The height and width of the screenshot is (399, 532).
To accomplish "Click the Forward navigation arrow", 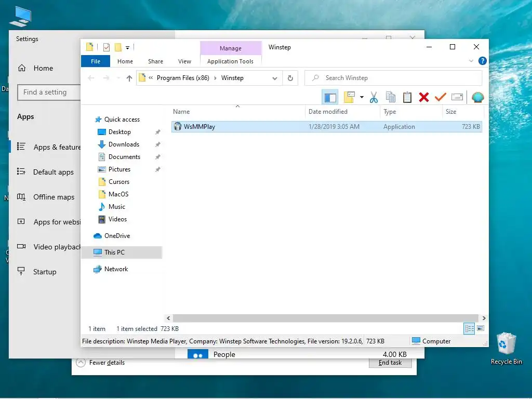I will click(x=106, y=78).
